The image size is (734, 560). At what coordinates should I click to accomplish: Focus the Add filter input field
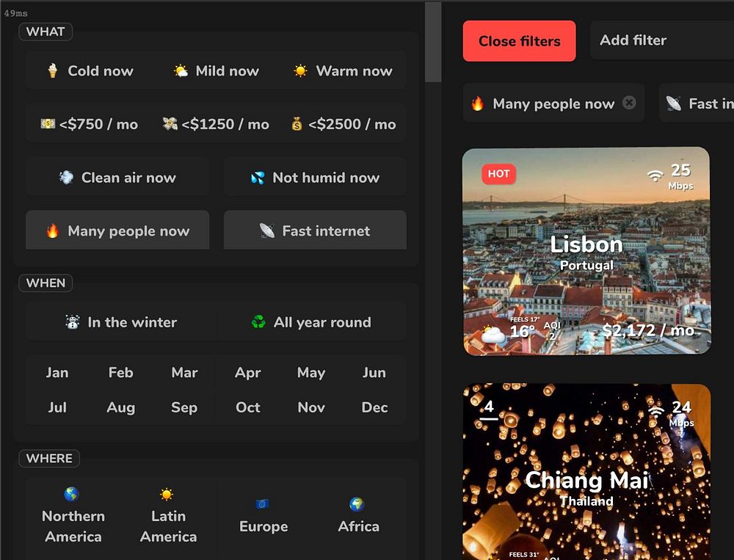662,40
